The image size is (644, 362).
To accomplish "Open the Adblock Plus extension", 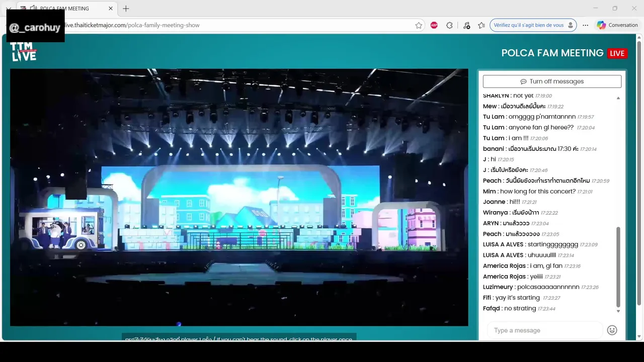I will [434, 25].
